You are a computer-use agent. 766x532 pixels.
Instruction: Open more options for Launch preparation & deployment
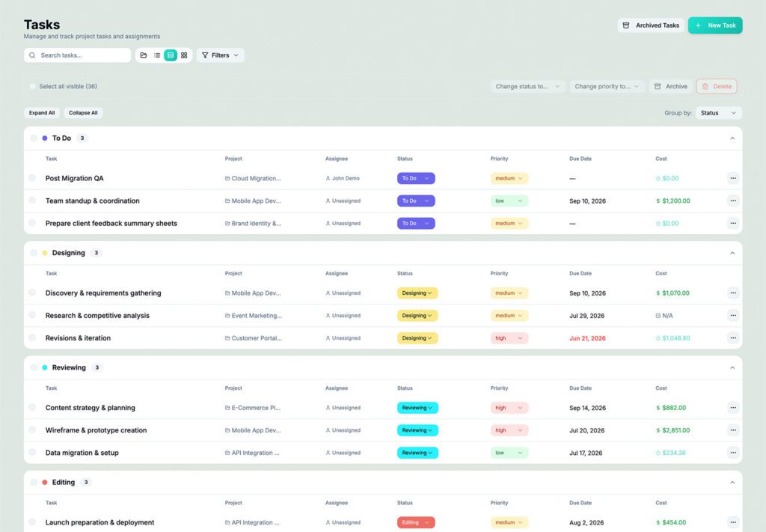[733, 522]
